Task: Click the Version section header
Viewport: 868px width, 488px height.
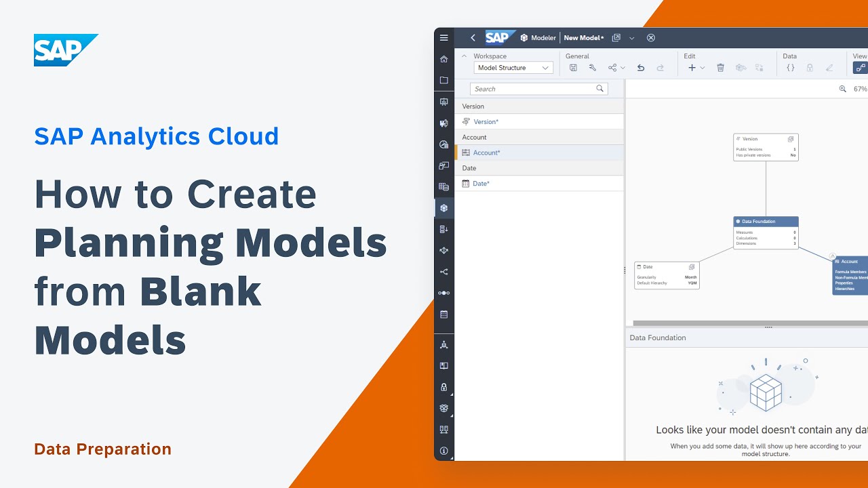Action: click(x=538, y=106)
